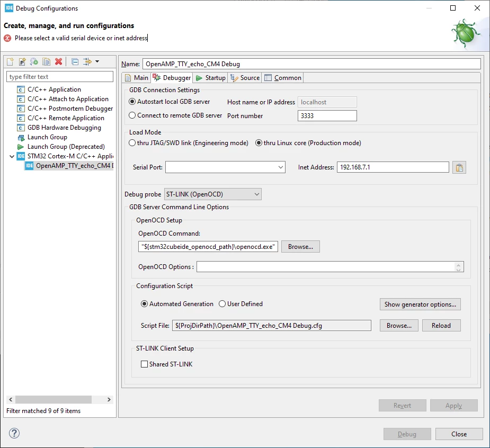Collapse all configuration tree items
Screen dimensions: 490x448
75,61
